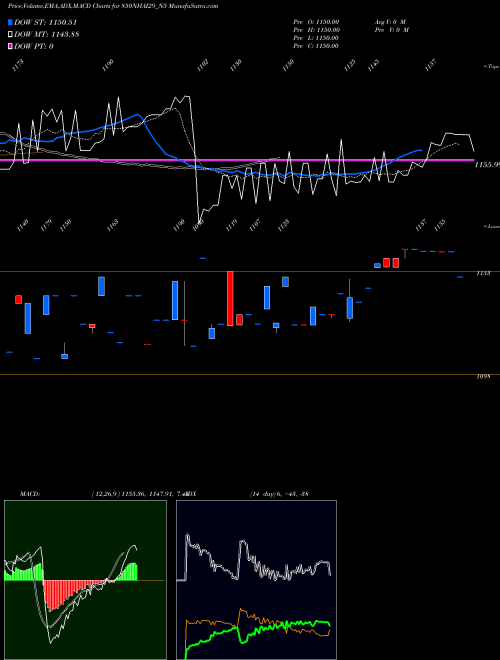Viewport: 500px width, 660px height.
Task: Click the 'Pre H: 1150.00' value
Action: (316, 30)
